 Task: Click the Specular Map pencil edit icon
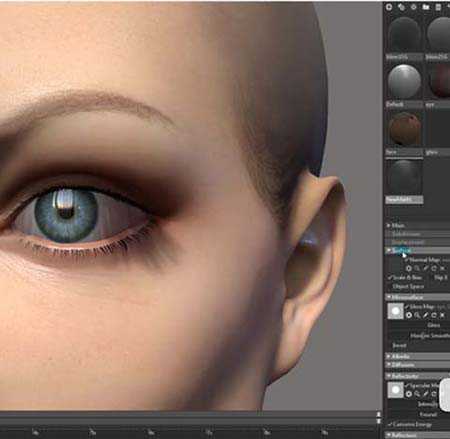click(x=426, y=394)
